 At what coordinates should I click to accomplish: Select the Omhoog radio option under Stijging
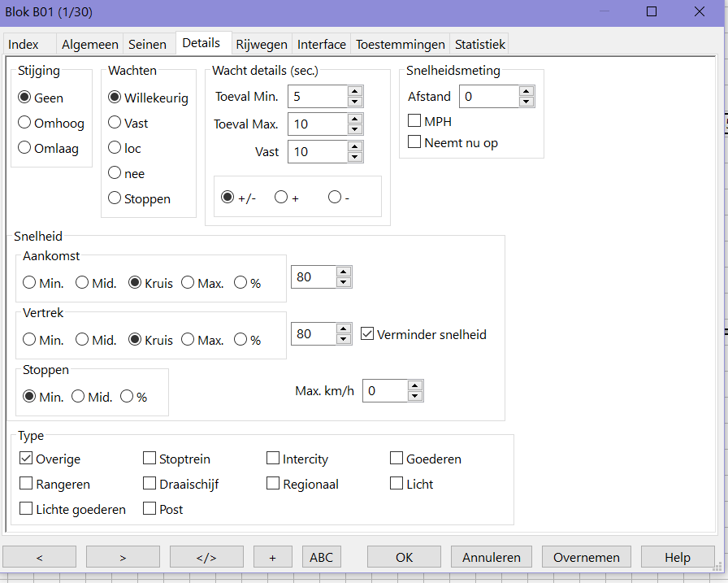tap(25, 123)
